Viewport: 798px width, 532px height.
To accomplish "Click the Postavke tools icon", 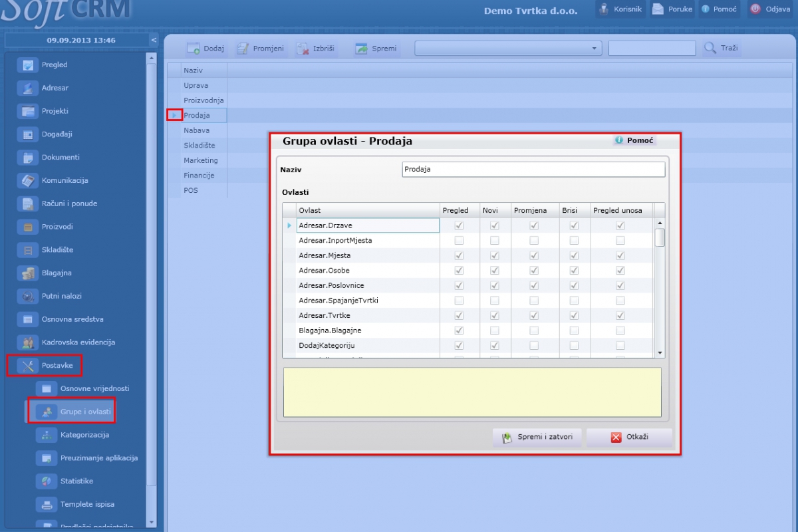I will [x=27, y=365].
